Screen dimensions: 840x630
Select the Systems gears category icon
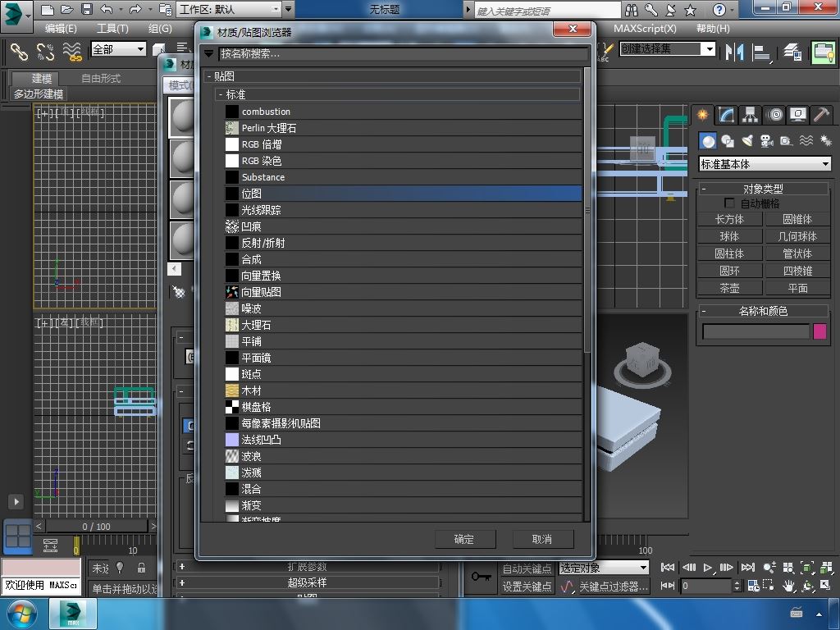[825, 141]
